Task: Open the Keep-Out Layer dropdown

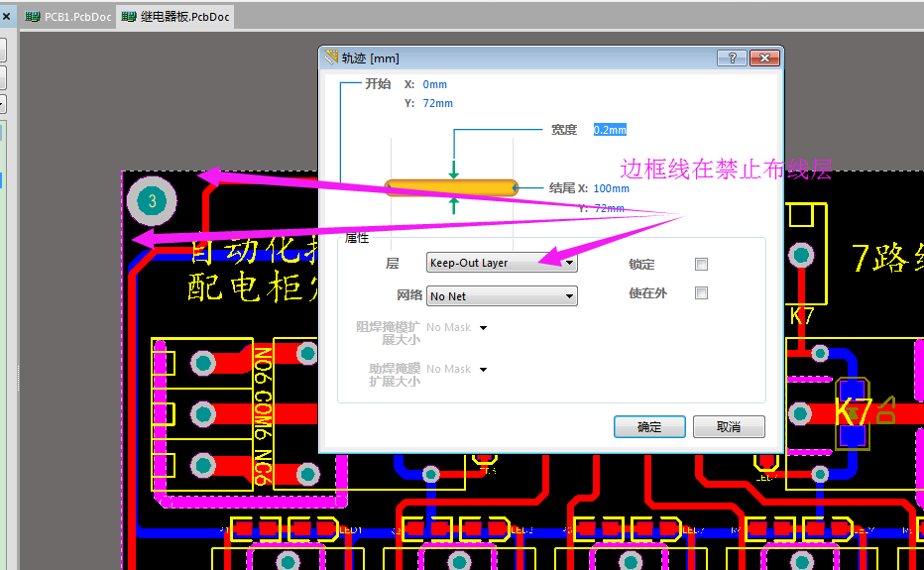Action: tap(502, 263)
